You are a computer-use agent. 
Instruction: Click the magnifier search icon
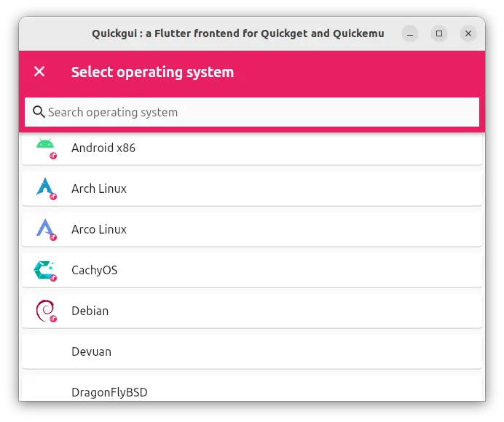(x=39, y=112)
